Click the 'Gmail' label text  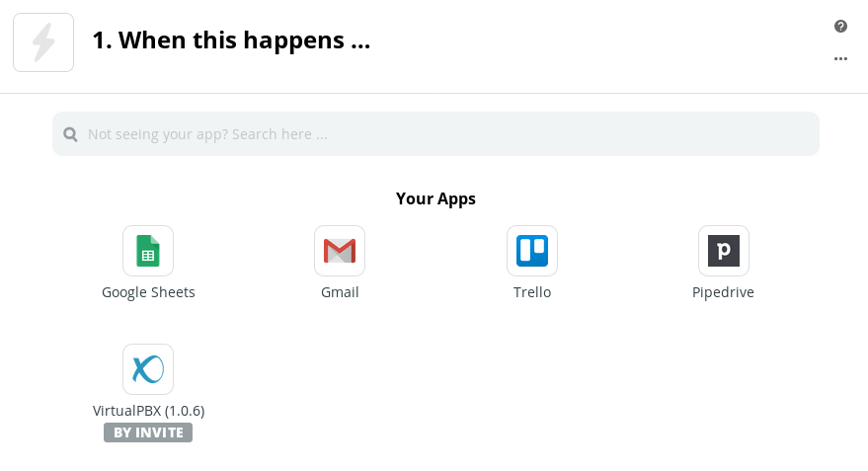click(x=340, y=292)
